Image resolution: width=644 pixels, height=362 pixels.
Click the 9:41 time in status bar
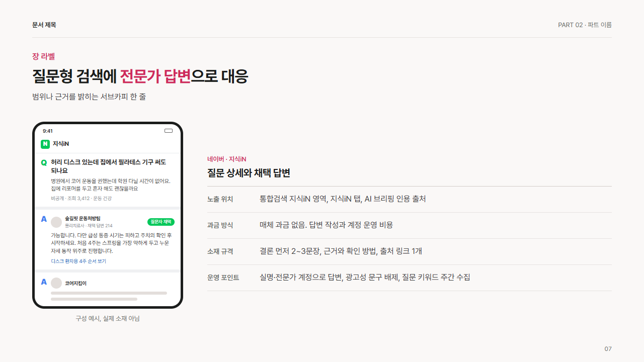48,131
